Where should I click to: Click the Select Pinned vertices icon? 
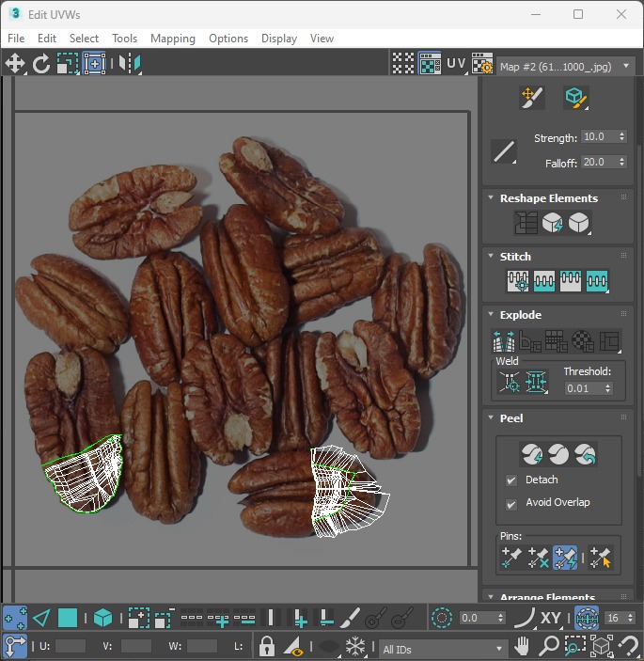click(600, 558)
